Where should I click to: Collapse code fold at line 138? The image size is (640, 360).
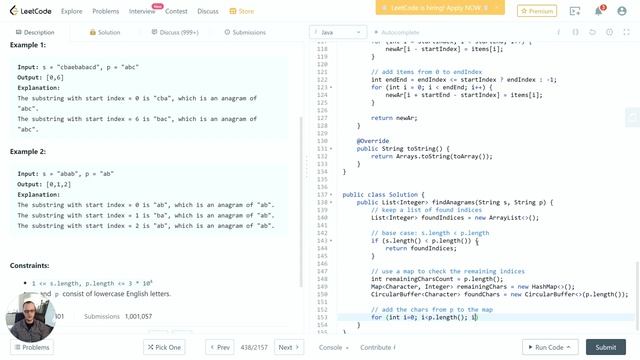coord(331,202)
